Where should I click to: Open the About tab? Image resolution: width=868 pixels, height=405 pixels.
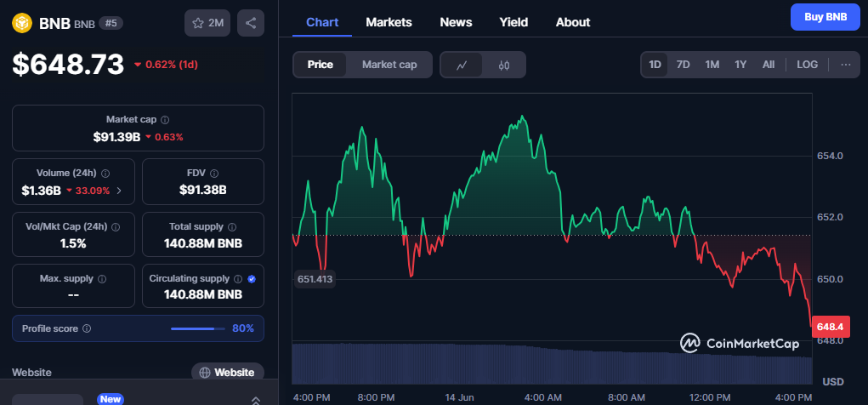click(x=573, y=23)
